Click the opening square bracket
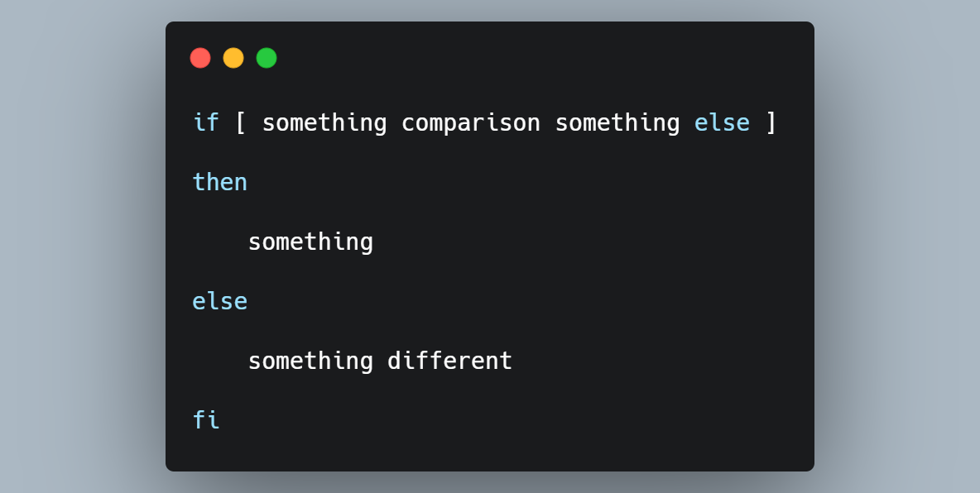The height and width of the screenshot is (493, 980). (240, 122)
